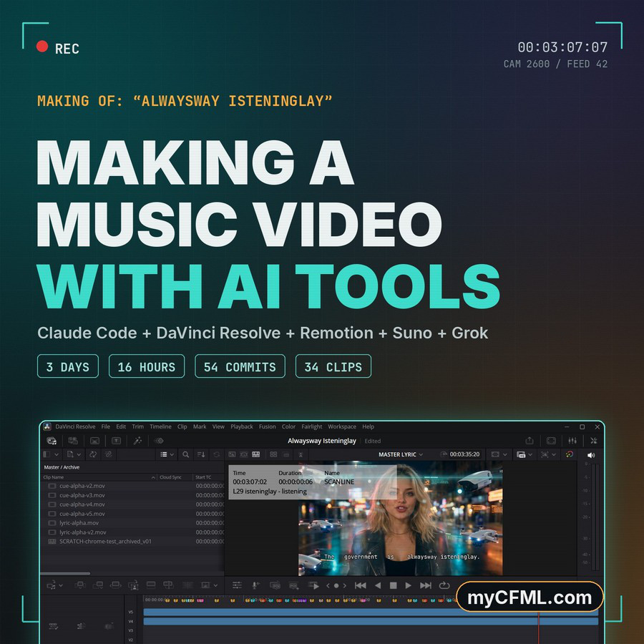Open the timeline options sliders icon
The height and width of the screenshot is (644, 644).
point(237,585)
